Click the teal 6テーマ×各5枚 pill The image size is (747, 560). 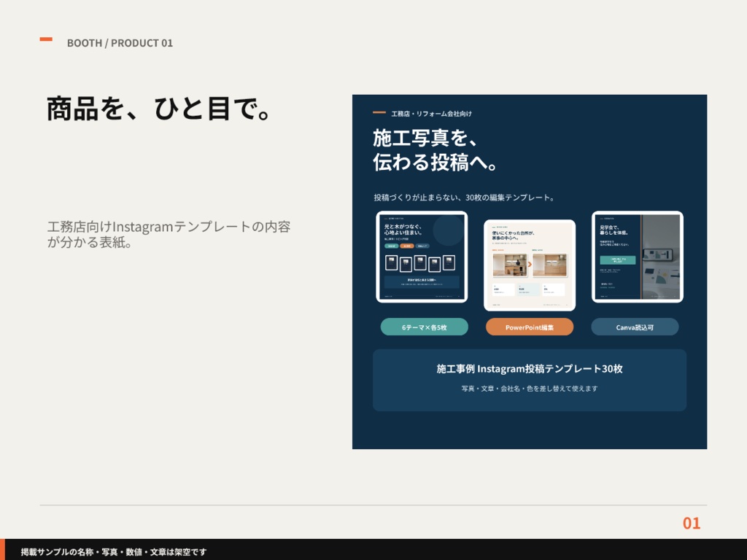(424, 327)
